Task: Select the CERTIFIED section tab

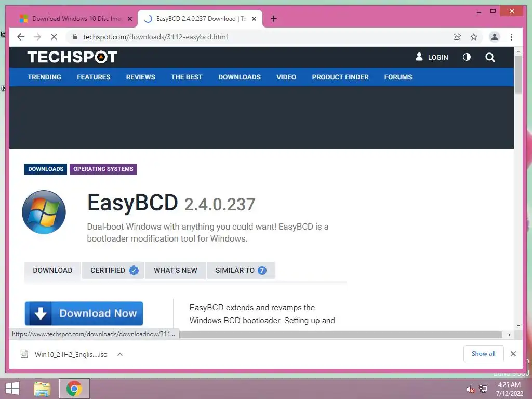Action: (x=113, y=270)
